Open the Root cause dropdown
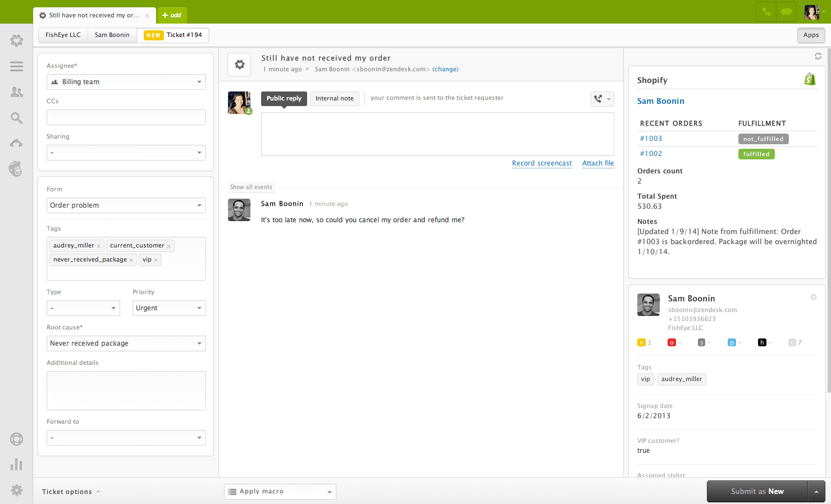Screen dimensions: 831x504 (126, 343)
